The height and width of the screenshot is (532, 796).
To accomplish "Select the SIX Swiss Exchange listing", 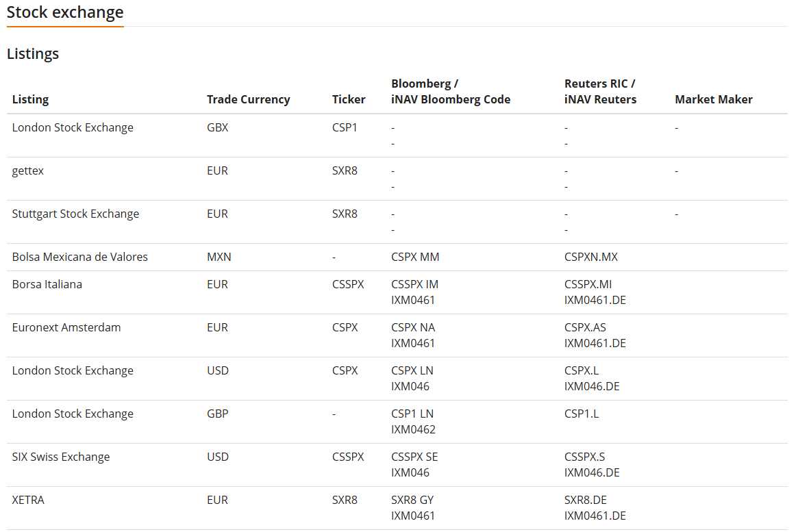I will point(61,457).
